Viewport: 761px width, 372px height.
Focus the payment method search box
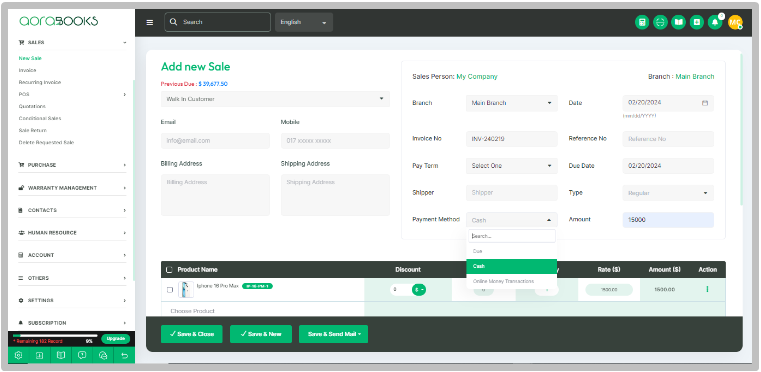(x=512, y=236)
